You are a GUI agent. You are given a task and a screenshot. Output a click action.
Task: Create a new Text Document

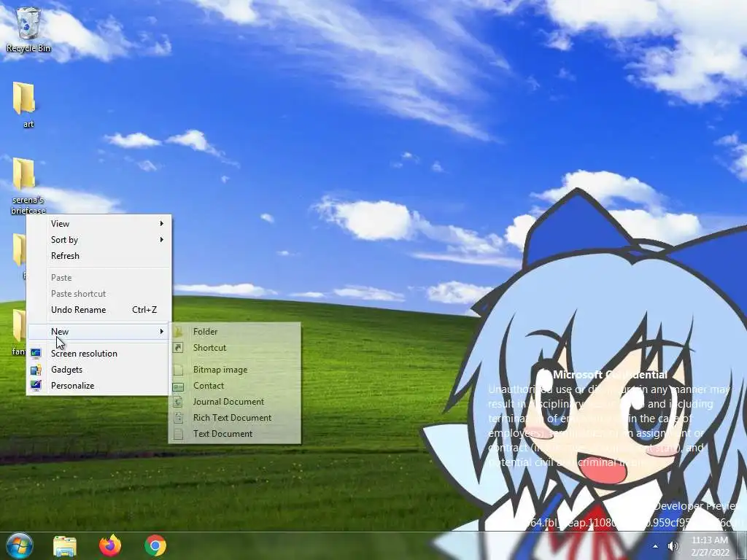235,434
